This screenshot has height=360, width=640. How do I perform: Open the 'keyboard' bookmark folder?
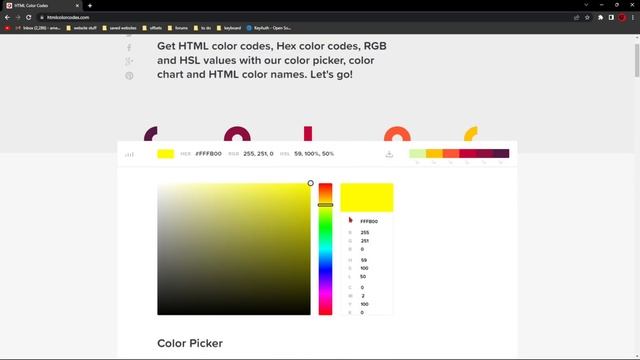[229, 28]
